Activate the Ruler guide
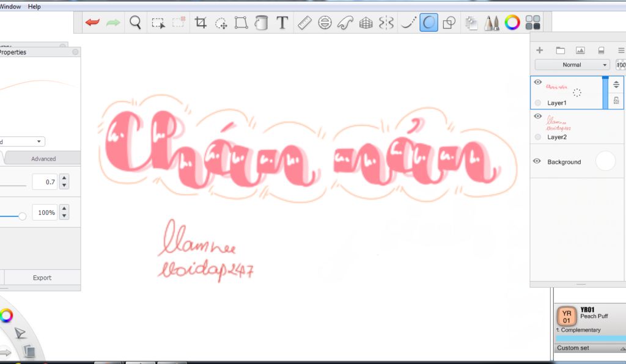Viewport: 626px width, 364px height. click(x=304, y=23)
